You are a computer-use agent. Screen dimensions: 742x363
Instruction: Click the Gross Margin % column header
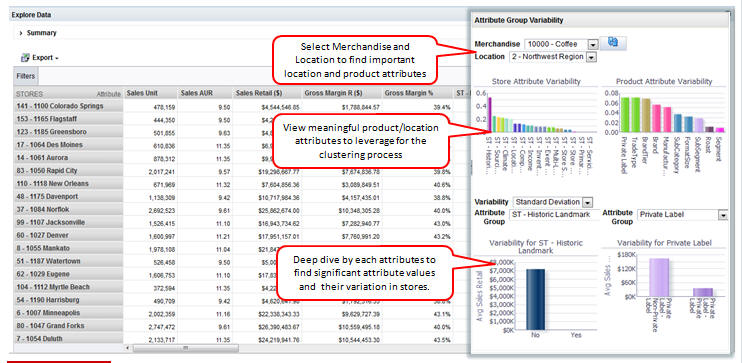point(417,93)
